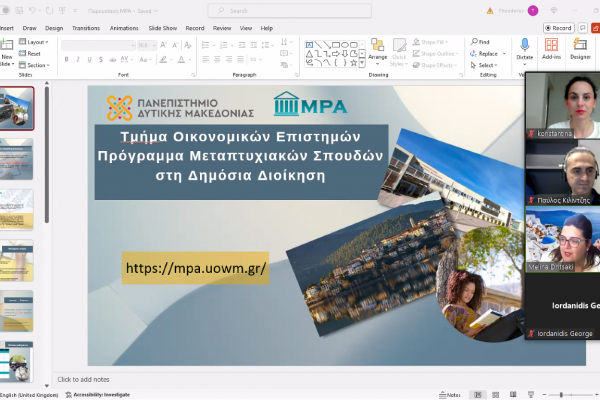Apply Text Shadow formatting

[x=101, y=59]
